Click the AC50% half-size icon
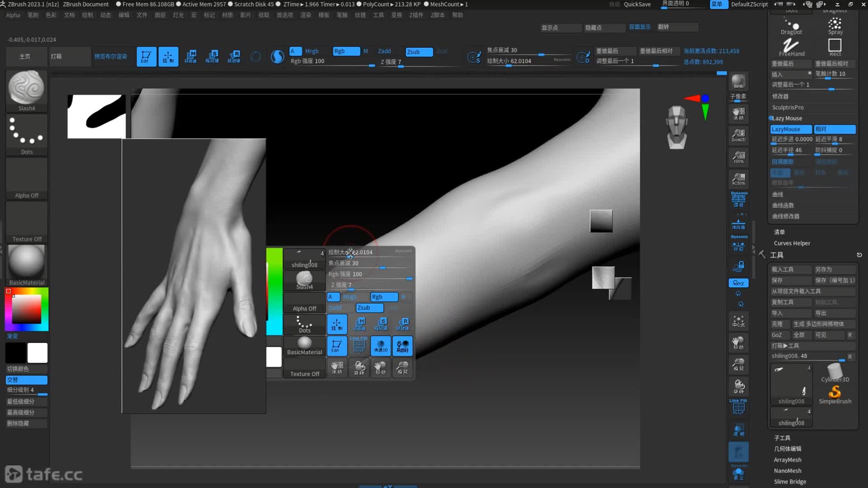Viewport: 868px width, 488px height. (x=738, y=178)
